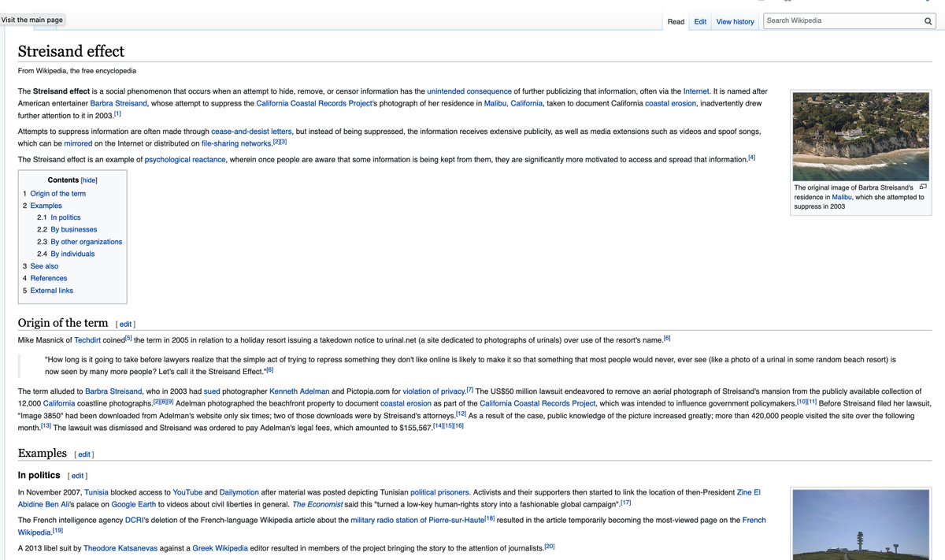This screenshot has height=560, width=945.
Task: Follow DCRI link
Action: pos(133,521)
